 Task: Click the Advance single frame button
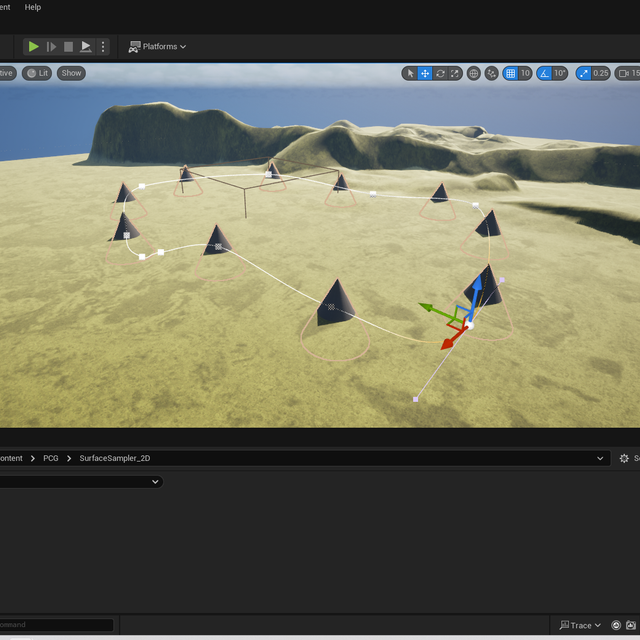pos(51,47)
